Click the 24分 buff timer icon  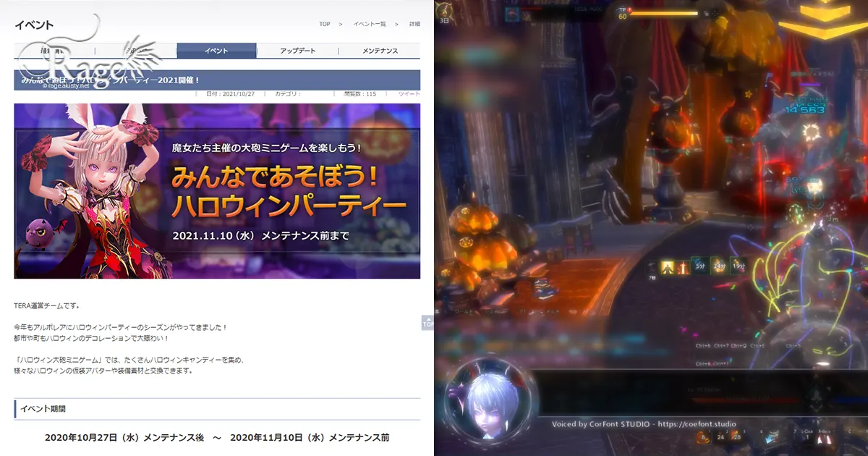tap(719, 266)
